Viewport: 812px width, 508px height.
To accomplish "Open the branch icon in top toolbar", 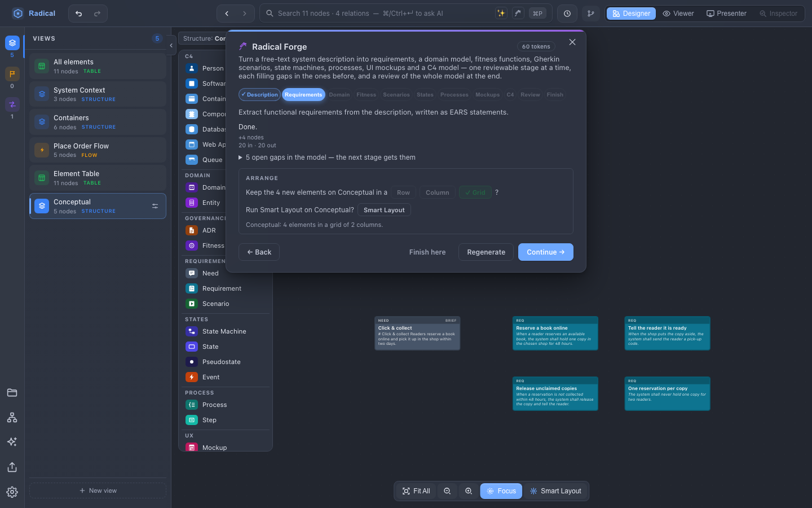I will coord(591,14).
